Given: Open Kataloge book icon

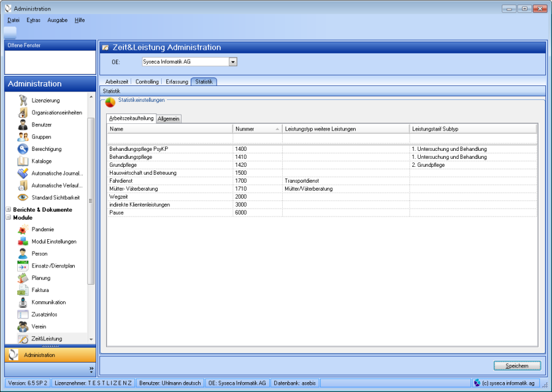Looking at the screenshot, I should click(23, 161).
